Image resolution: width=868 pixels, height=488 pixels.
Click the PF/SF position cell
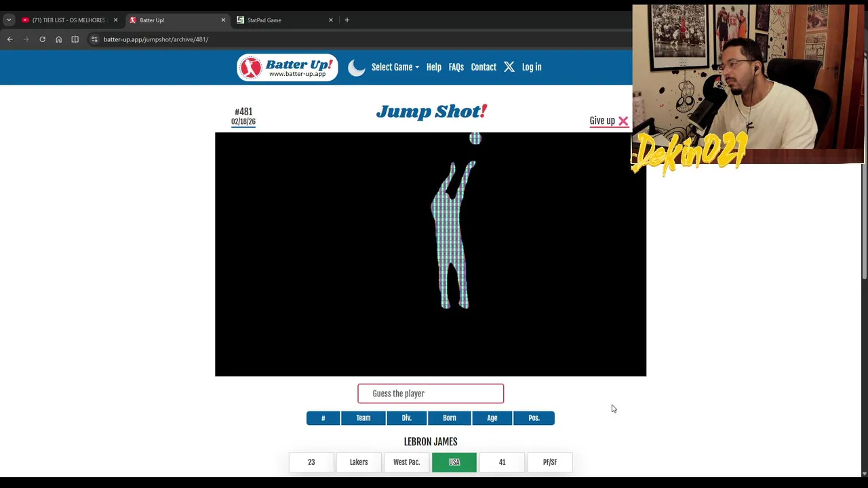[550, 462]
